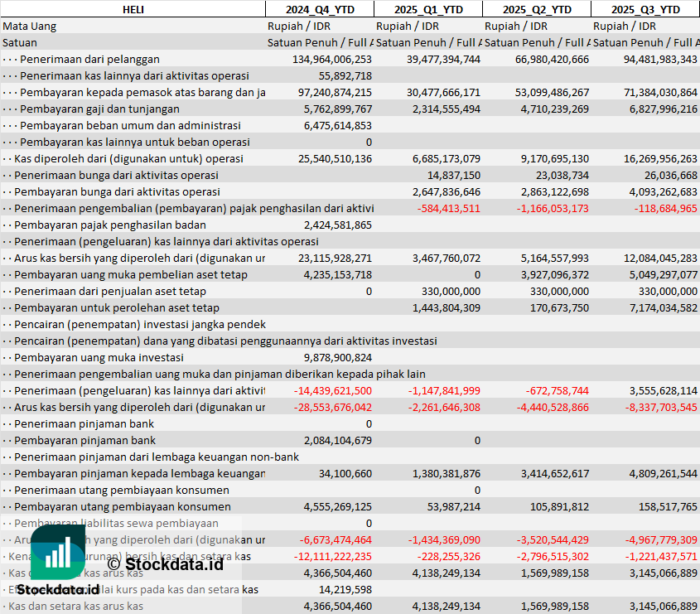Image resolution: width=700 pixels, height=614 pixels.
Task: Select value 5,049,297,077
Action: [x=664, y=274]
